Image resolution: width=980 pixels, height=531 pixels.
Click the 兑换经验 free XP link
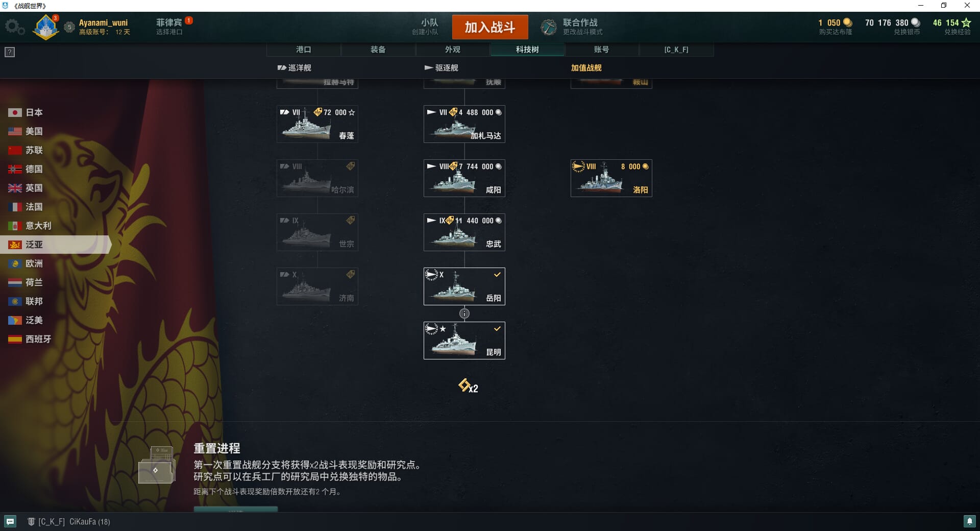[957, 32]
